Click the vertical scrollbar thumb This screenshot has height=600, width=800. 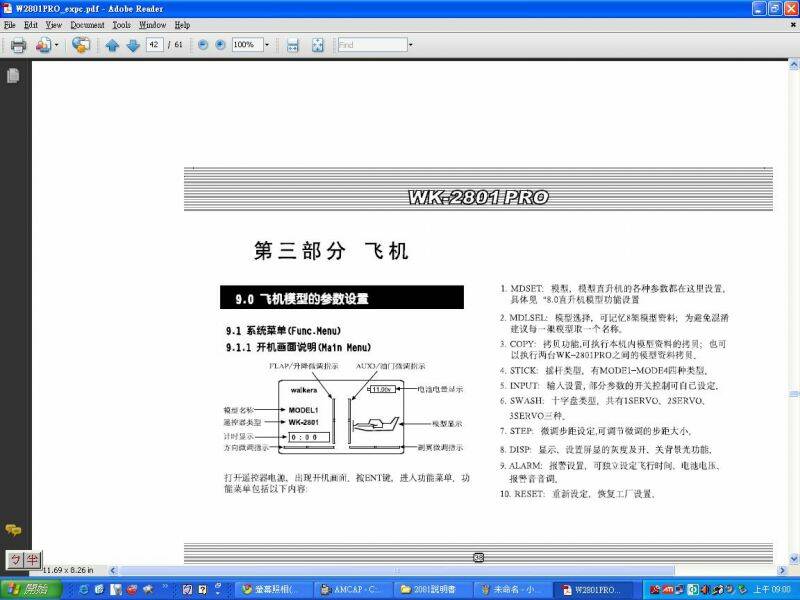(794, 394)
